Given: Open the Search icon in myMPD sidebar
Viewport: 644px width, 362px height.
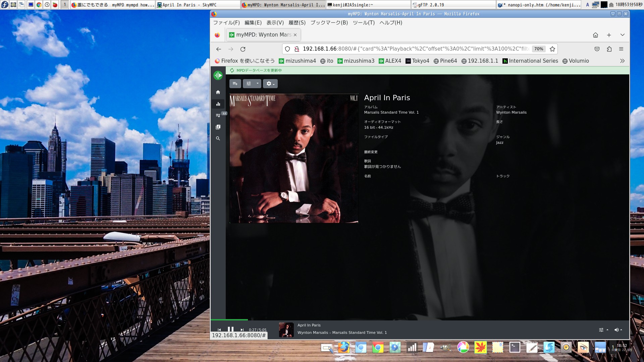Looking at the screenshot, I should (218, 138).
